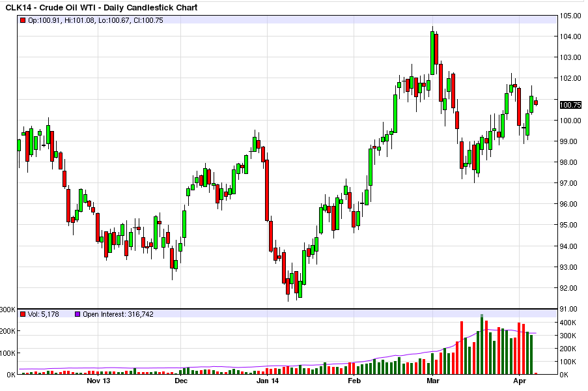Click the Cl:100.75 close price value

click(148, 20)
